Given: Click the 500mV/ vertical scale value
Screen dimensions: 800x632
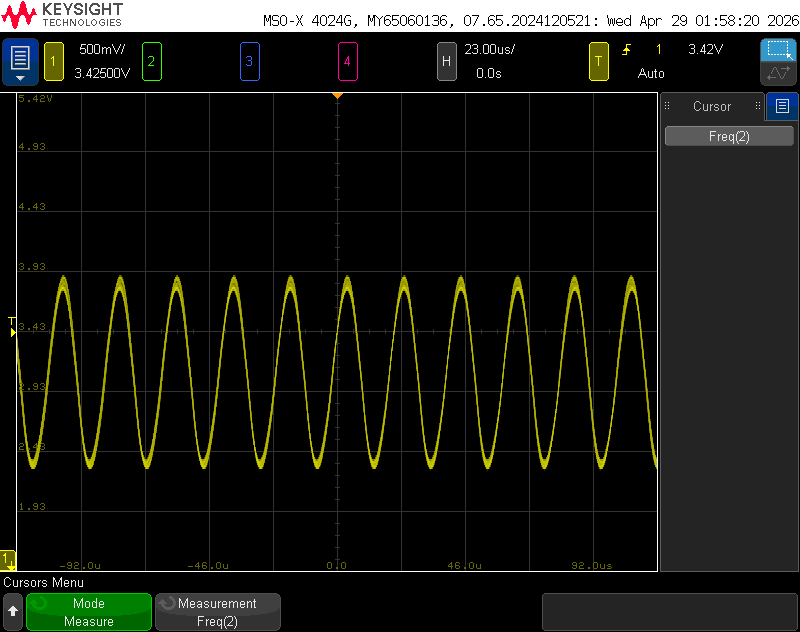Looking at the screenshot, I should point(102,49).
